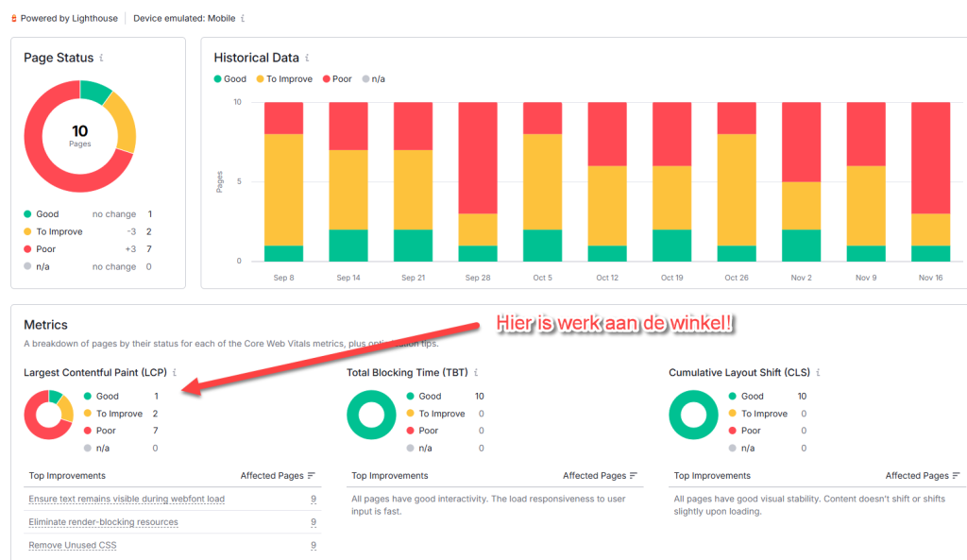Image resolution: width=967 pixels, height=560 pixels.
Task: Click the 'Nov 16' date label on the chart axis
Action: (x=930, y=278)
